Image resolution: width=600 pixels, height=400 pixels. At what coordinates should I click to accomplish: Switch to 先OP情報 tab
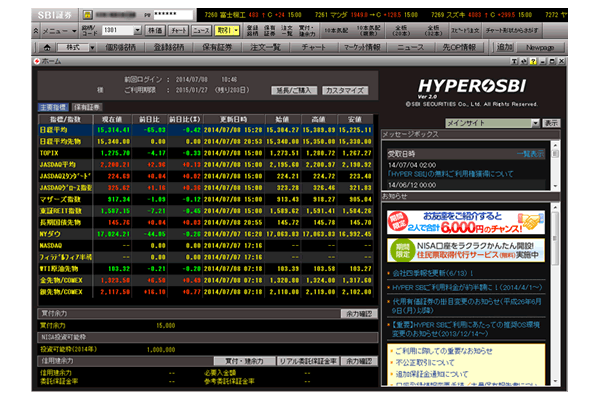point(459,47)
